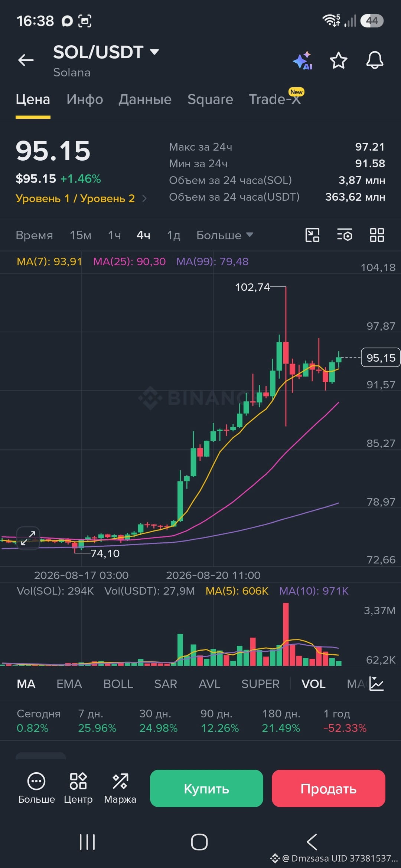Expand chart to fullscreen arrows icon

[28, 538]
